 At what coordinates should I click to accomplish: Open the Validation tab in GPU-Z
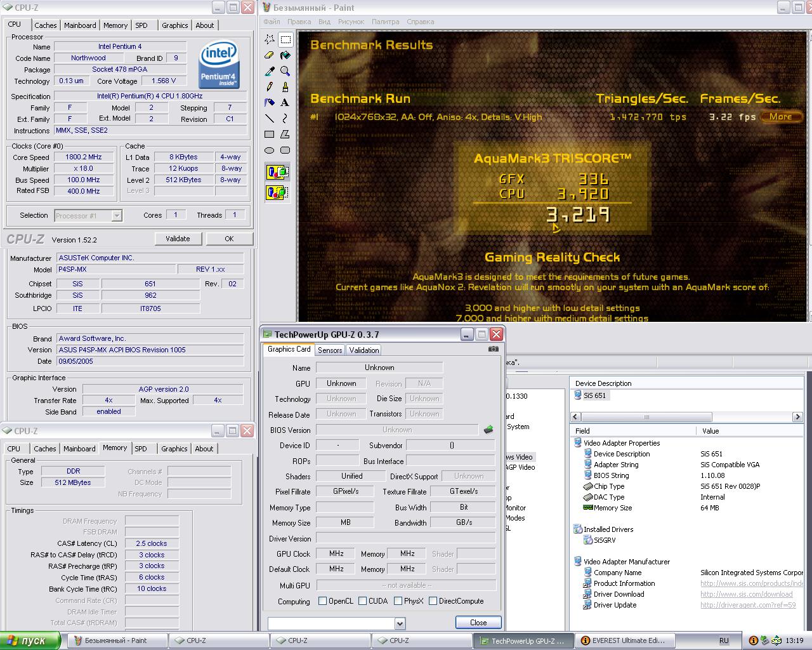(364, 350)
